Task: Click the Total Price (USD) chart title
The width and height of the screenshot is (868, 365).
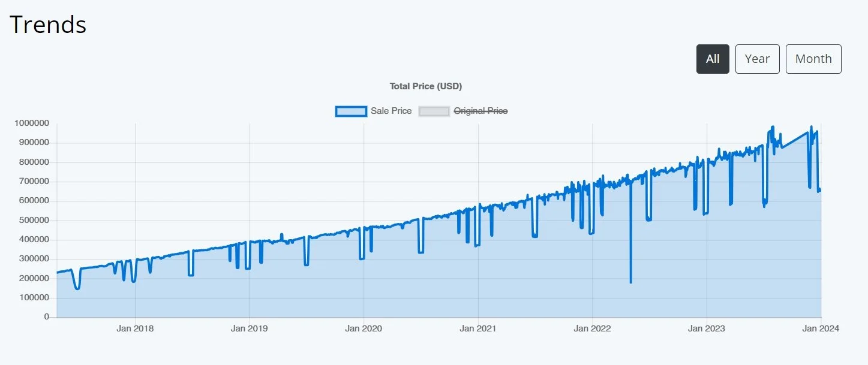Action: click(426, 86)
